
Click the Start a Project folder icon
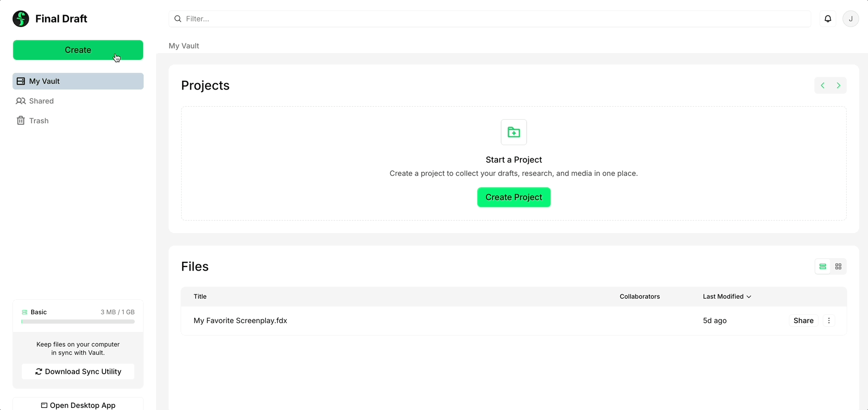514,132
